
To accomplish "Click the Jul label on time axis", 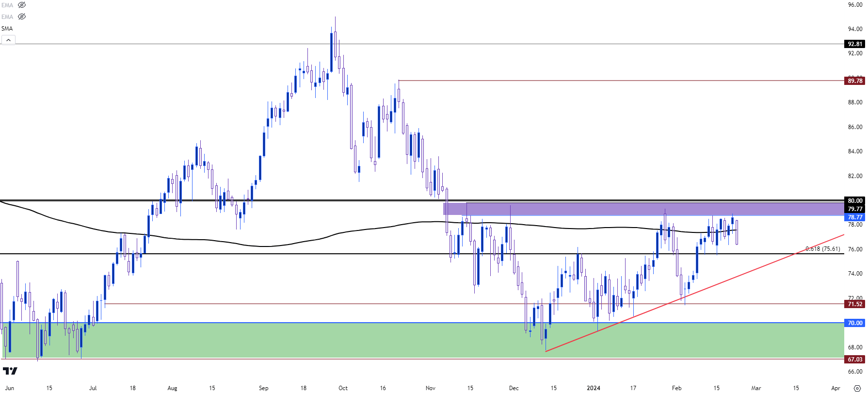I will click(93, 388).
